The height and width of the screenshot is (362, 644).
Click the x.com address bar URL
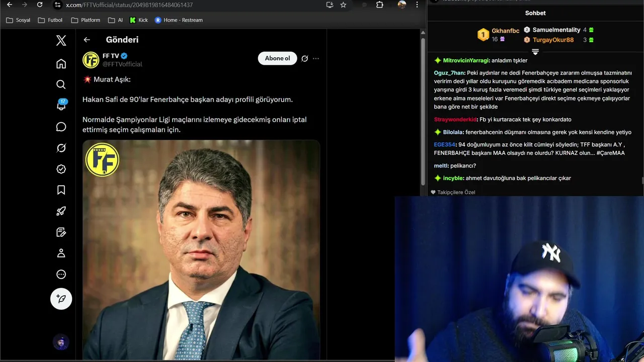click(129, 5)
